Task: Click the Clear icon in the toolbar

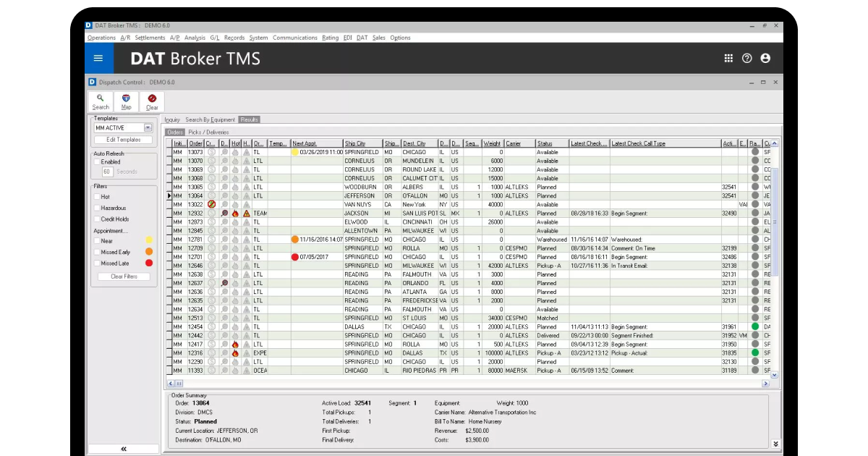Action: (152, 101)
